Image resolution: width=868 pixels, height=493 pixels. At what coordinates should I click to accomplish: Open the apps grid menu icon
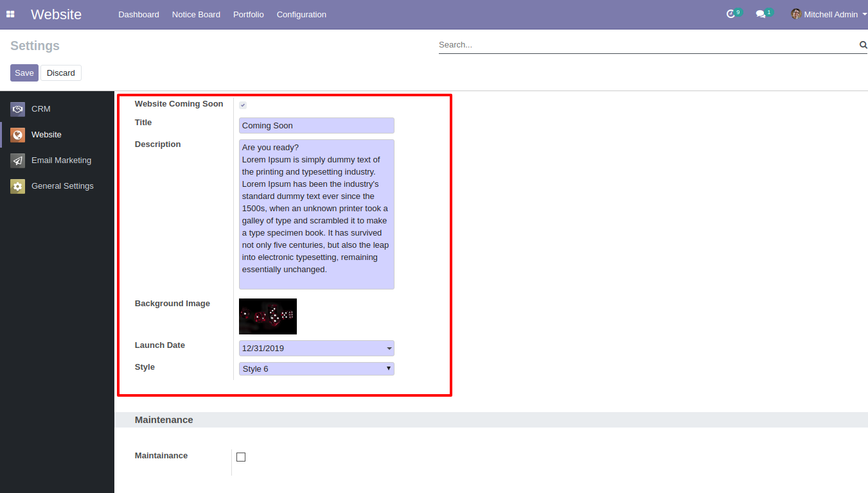[10, 14]
